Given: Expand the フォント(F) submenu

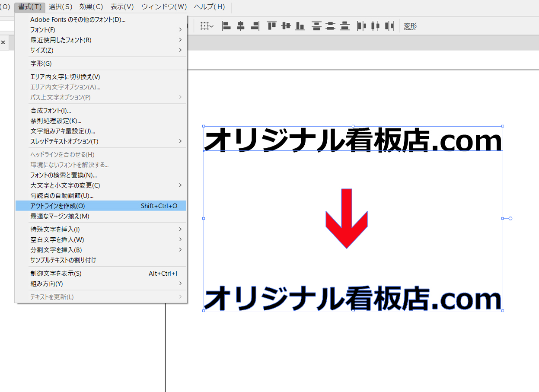Looking at the screenshot, I should (100, 30).
